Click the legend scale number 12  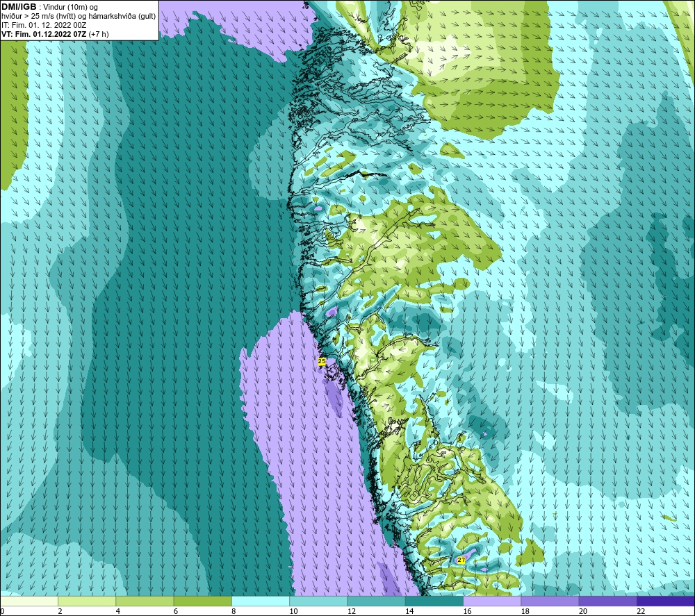[x=352, y=612]
